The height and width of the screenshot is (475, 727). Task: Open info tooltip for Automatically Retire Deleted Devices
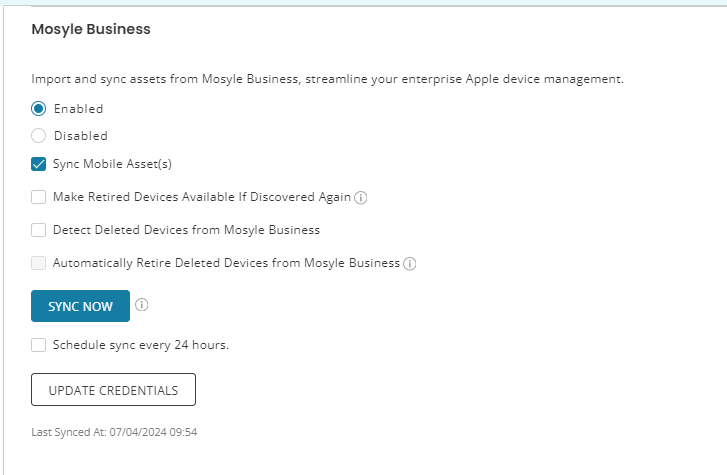(x=409, y=263)
